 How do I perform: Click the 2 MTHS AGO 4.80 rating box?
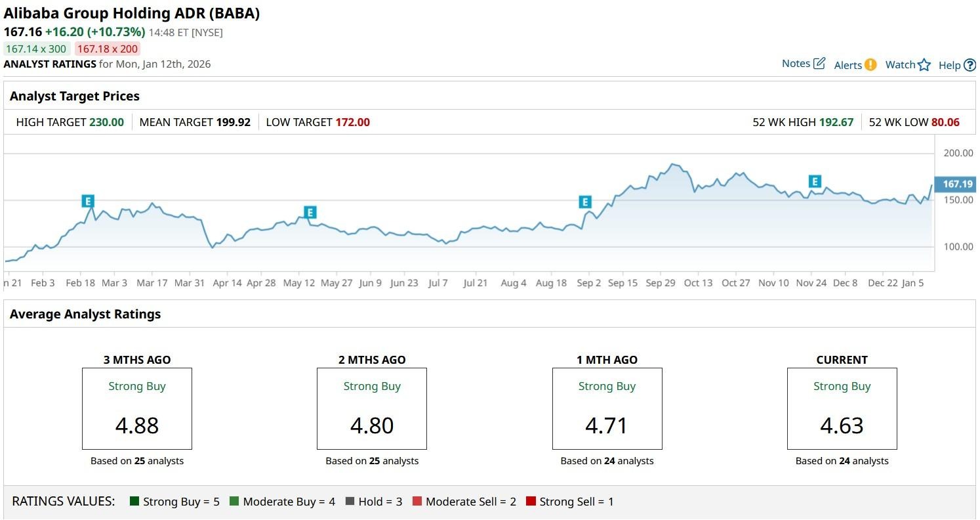tap(372, 408)
